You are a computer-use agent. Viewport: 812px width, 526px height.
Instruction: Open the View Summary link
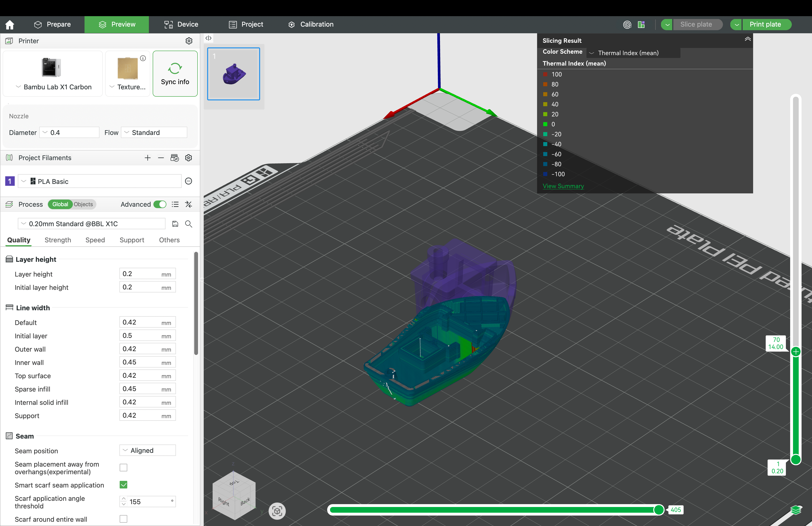pos(563,186)
